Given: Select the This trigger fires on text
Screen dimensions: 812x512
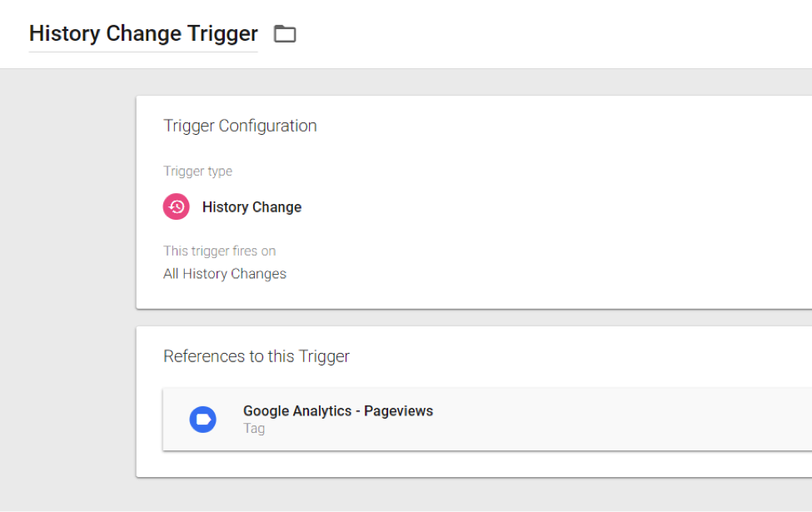Looking at the screenshot, I should (219, 251).
